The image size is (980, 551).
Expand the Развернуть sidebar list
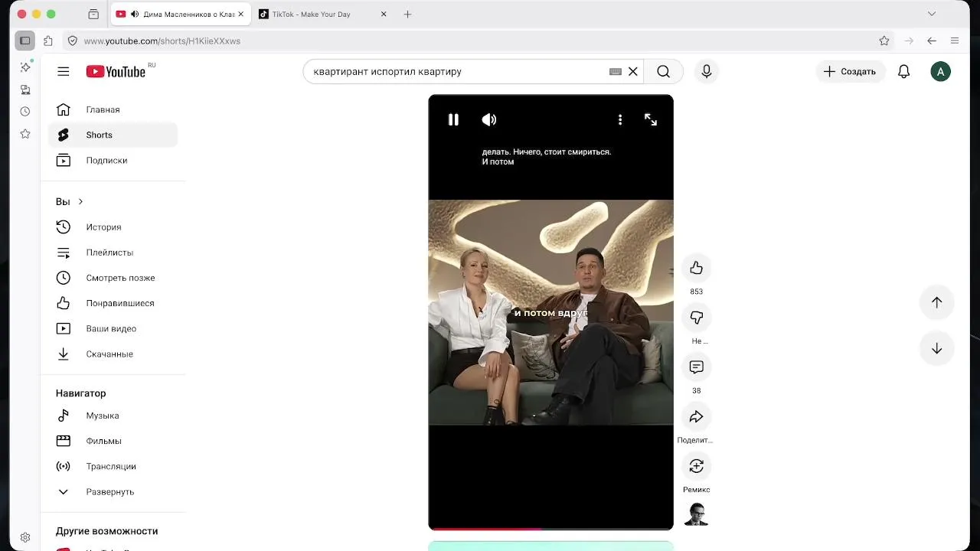(113, 491)
